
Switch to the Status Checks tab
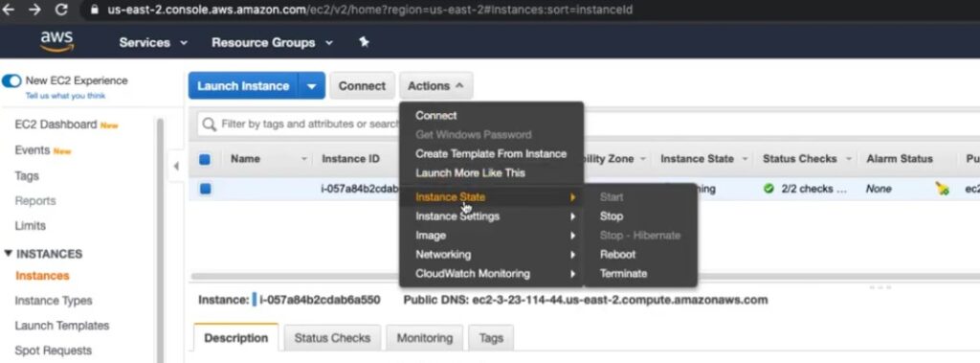332,338
